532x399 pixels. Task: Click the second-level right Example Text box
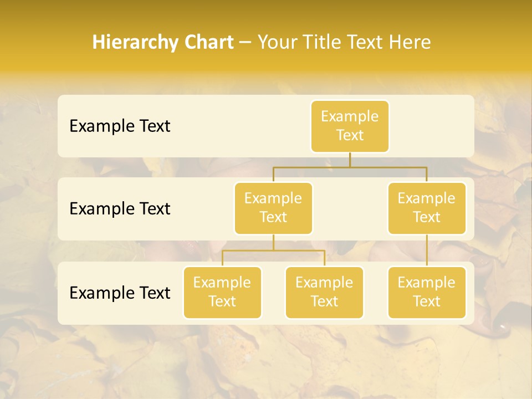click(427, 208)
